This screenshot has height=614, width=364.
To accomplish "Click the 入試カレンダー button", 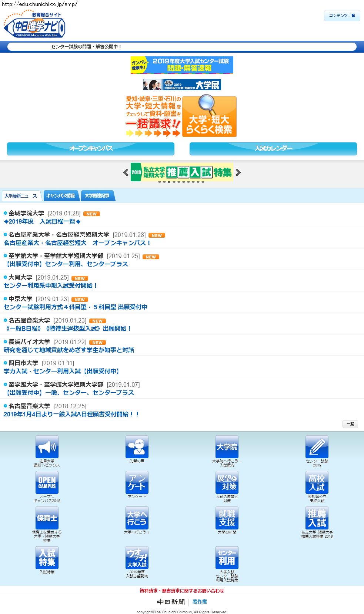I will coord(273,148).
